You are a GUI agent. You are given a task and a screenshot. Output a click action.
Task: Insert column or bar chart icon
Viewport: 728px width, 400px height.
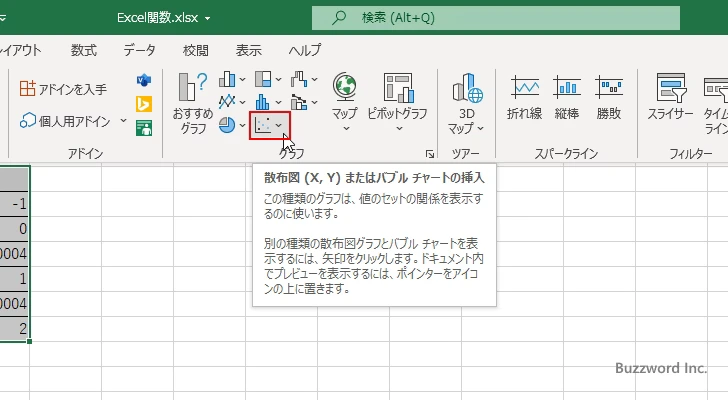(227, 79)
